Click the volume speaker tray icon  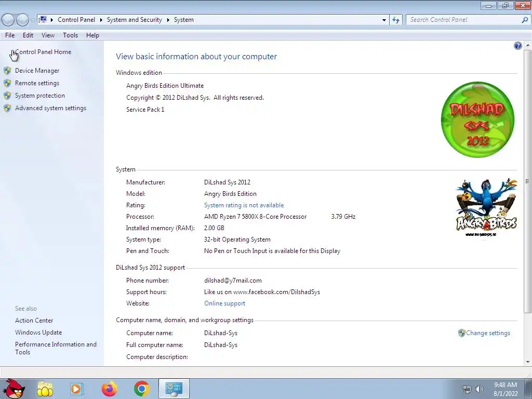480,389
